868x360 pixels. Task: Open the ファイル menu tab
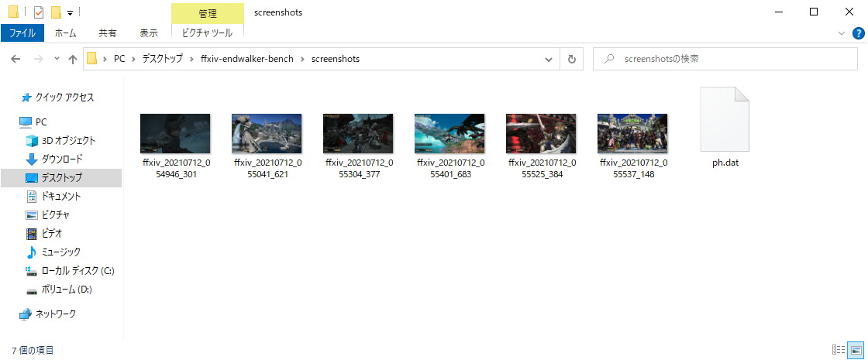click(22, 33)
